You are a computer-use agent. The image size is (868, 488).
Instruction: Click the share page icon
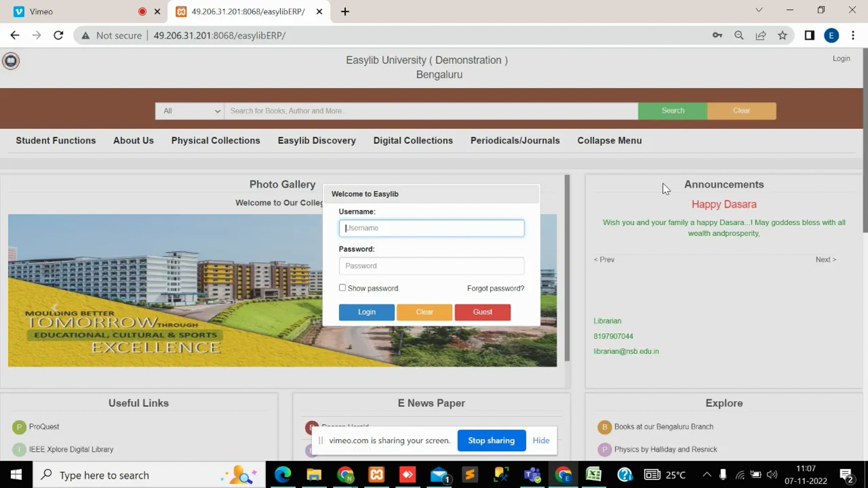(x=761, y=35)
